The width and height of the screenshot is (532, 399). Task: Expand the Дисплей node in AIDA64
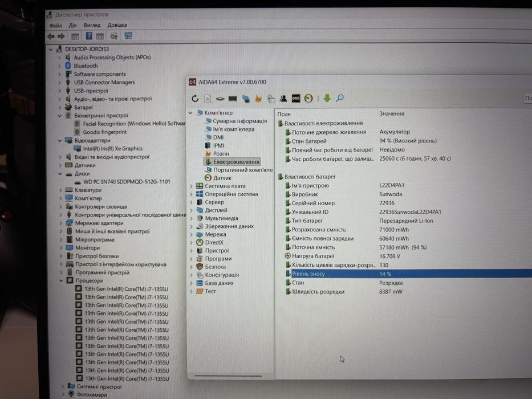coord(191,210)
